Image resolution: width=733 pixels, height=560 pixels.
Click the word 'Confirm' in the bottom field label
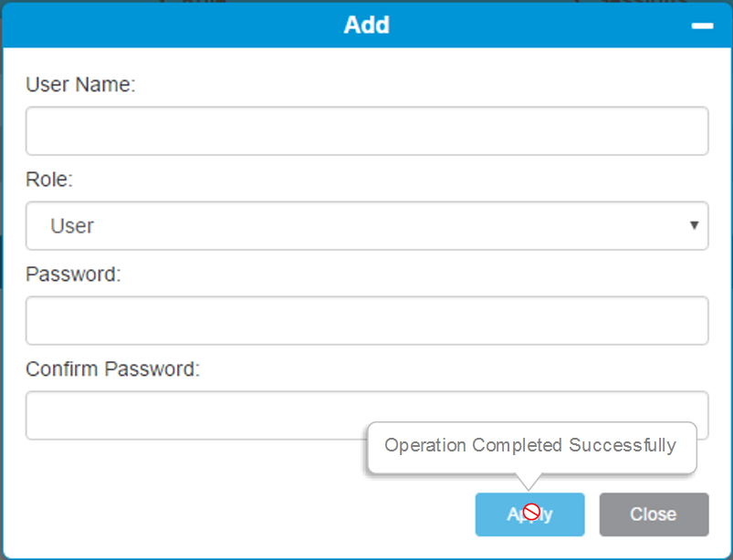point(62,369)
